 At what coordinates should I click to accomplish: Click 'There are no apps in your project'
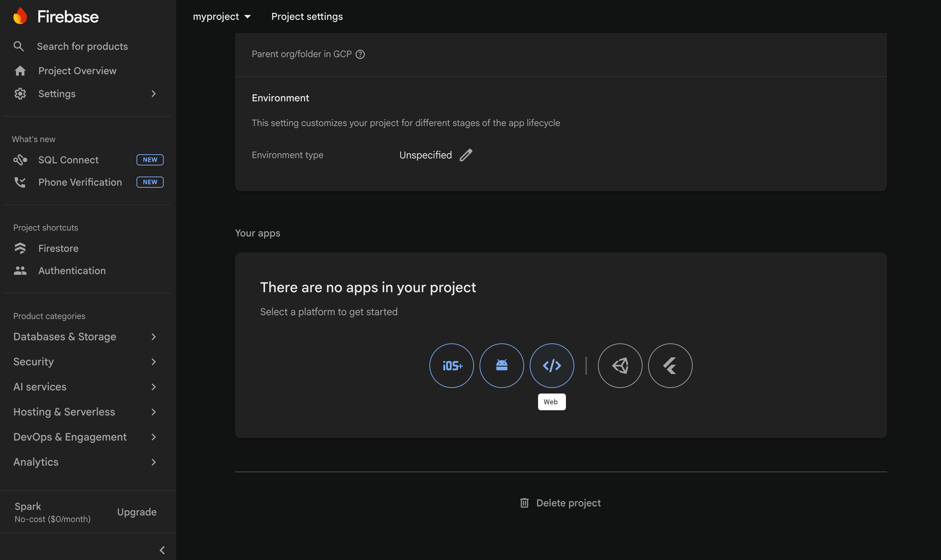[x=368, y=287]
